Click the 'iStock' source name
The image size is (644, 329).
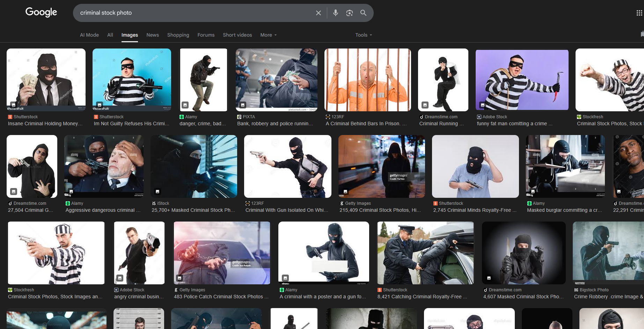[163, 203]
